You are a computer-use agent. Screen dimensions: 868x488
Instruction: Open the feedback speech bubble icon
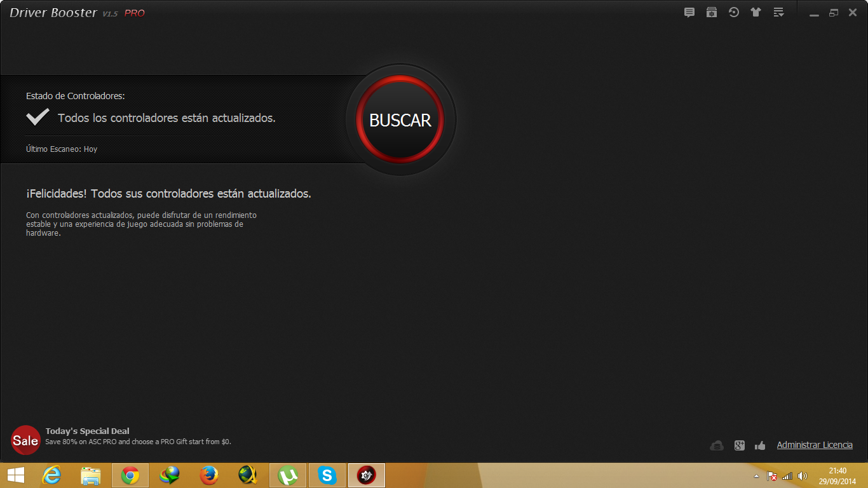[689, 12]
